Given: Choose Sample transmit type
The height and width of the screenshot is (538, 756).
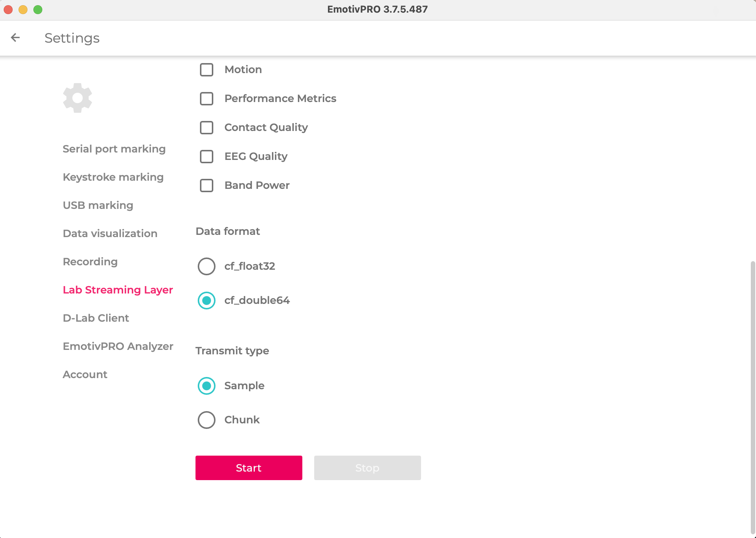Looking at the screenshot, I should click(x=206, y=386).
